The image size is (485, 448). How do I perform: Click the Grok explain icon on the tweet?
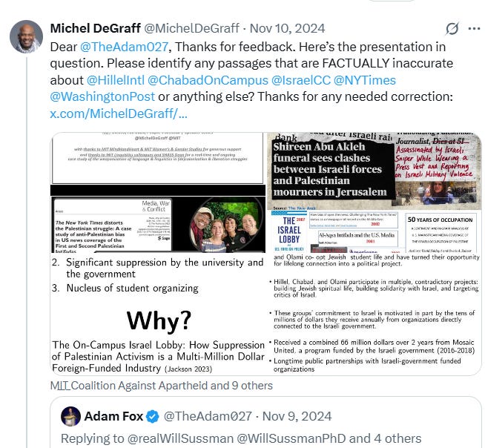(x=452, y=29)
